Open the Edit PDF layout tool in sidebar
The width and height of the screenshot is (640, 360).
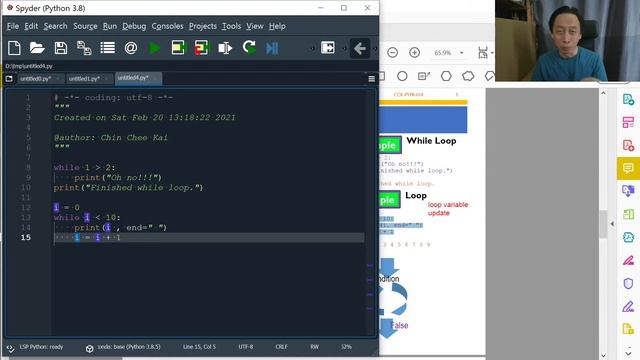click(628, 122)
